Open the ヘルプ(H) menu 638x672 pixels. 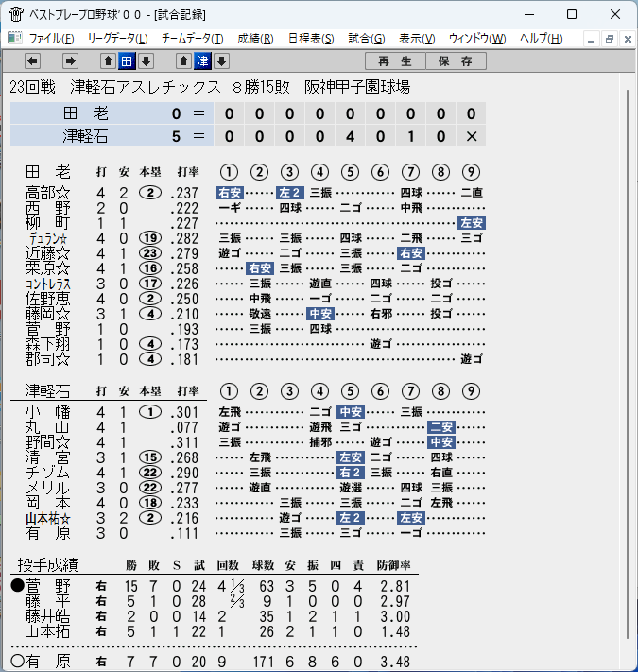[542, 39]
